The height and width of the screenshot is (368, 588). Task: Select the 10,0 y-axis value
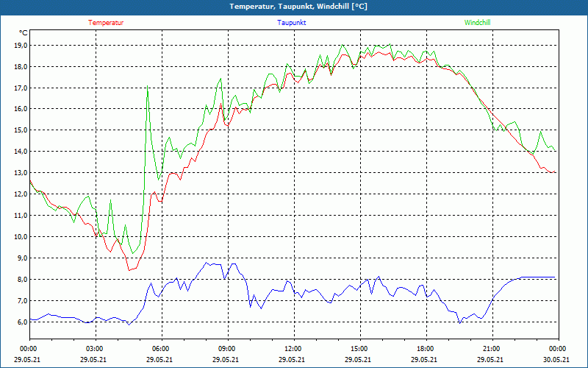tap(21, 236)
